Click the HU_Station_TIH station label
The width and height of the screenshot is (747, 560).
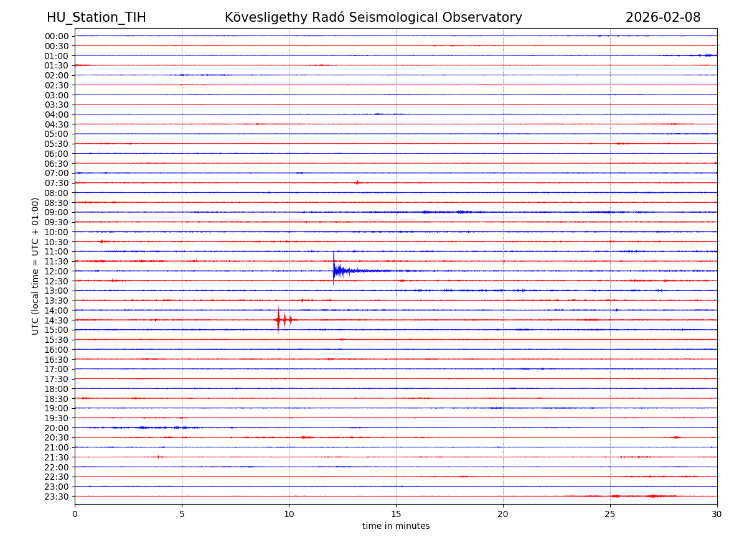pyautogui.click(x=96, y=17)
